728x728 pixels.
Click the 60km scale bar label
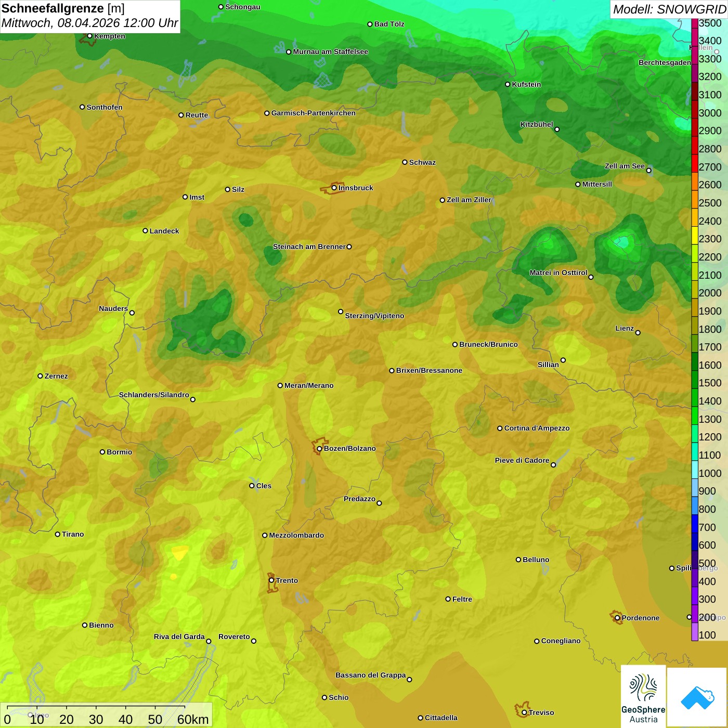pos(193,719)
